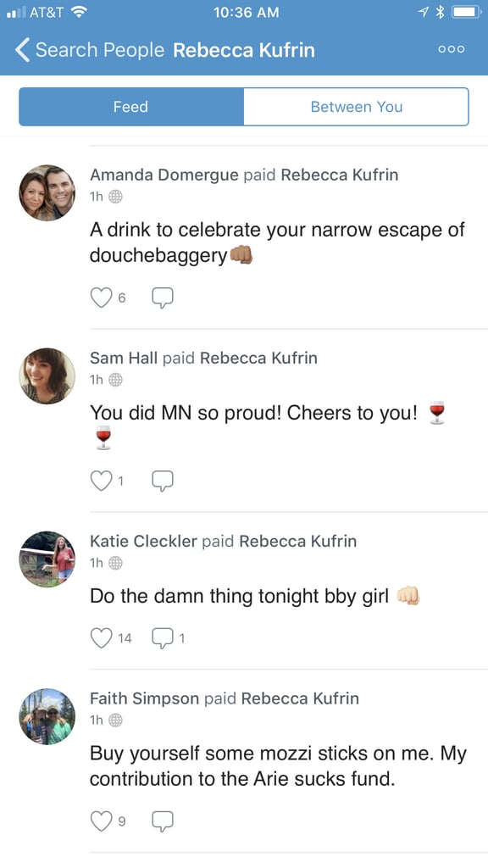
Task: Comment on Amanda Domergue's payment post
Action: [x=163, y=298]
